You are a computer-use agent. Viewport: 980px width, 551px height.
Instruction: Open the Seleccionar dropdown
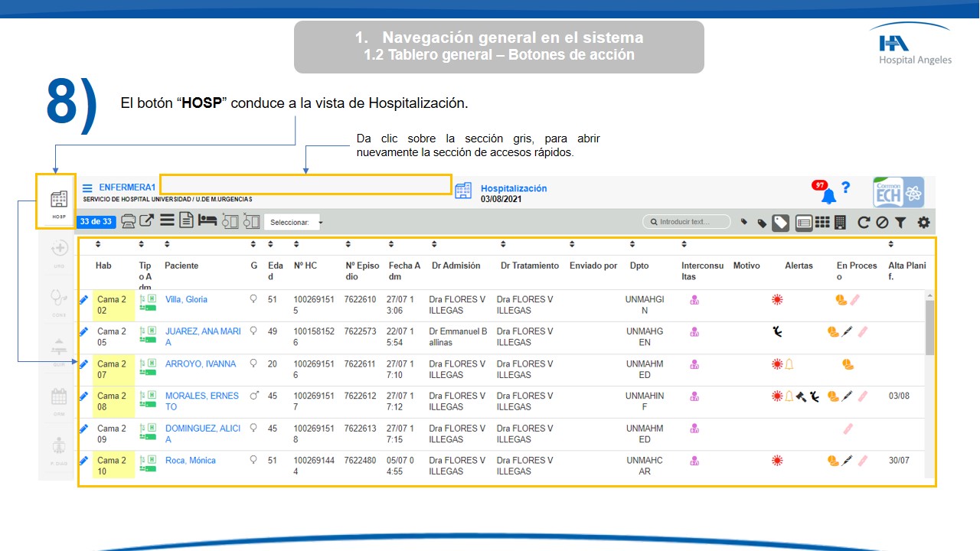294,223
